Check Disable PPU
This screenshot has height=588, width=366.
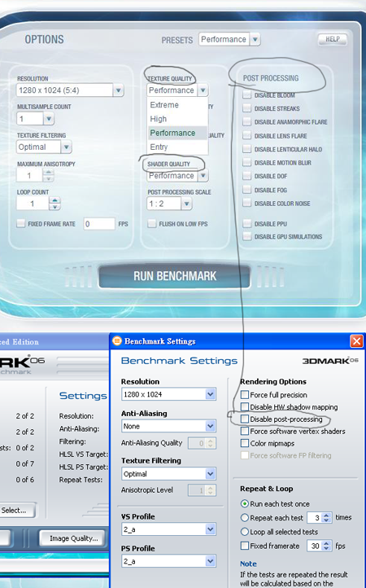pos(246,224)
